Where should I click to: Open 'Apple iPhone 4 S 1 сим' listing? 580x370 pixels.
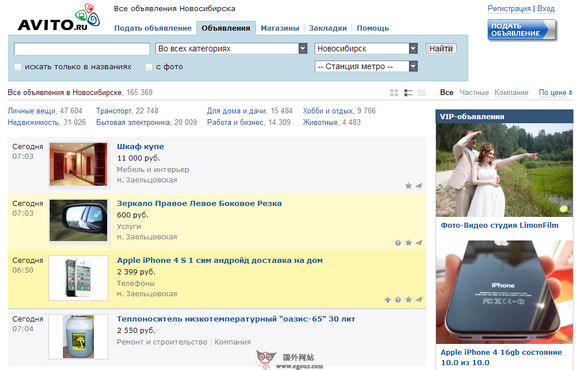(220, 260)
